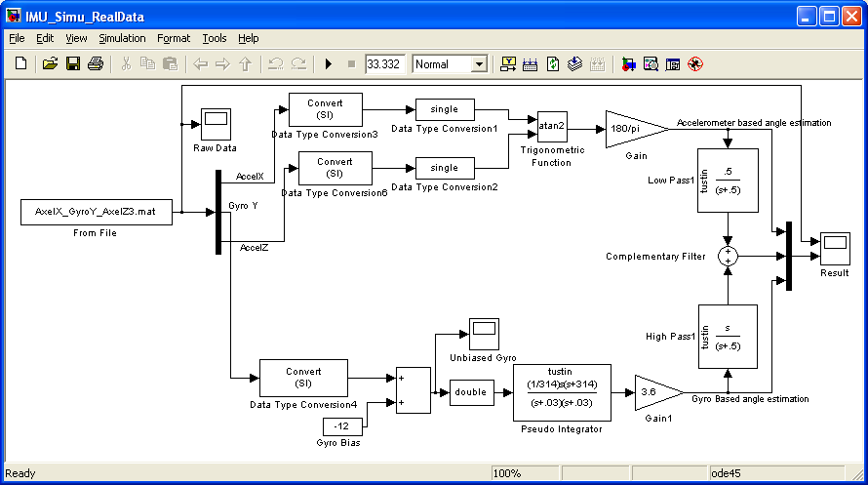Select the Data Type Conversion4 Convert block
868x485 pixels.
(303, 379)
